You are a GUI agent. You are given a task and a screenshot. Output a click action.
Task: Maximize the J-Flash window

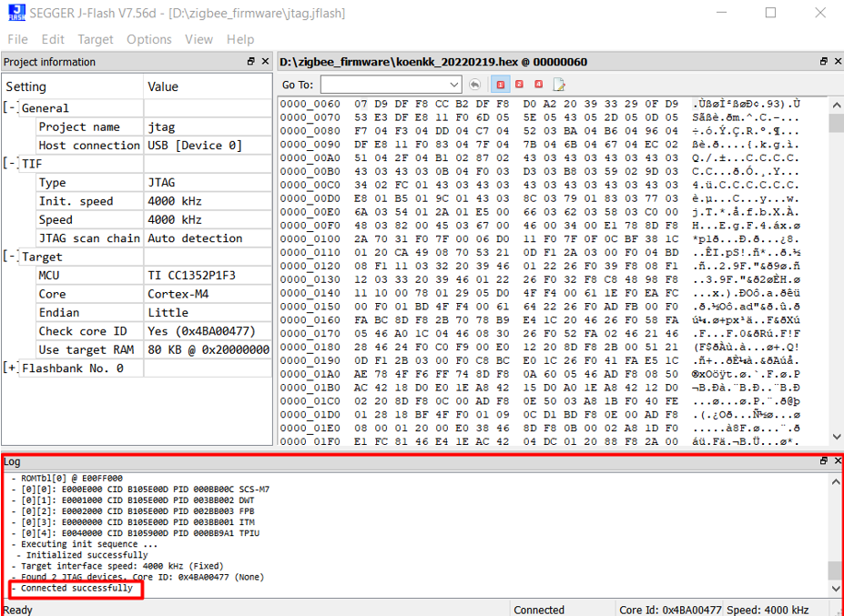click(771, 13)
